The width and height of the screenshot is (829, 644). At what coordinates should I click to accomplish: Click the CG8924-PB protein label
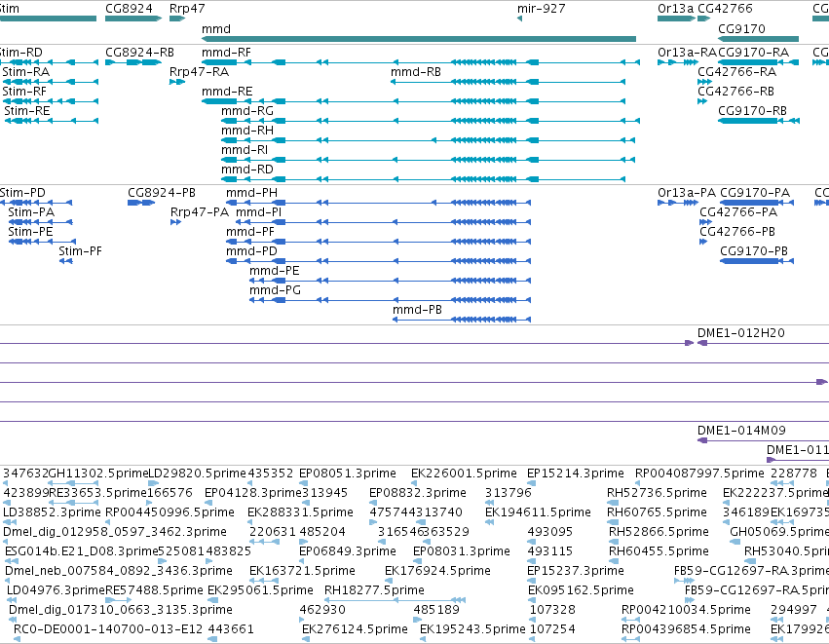162,193
